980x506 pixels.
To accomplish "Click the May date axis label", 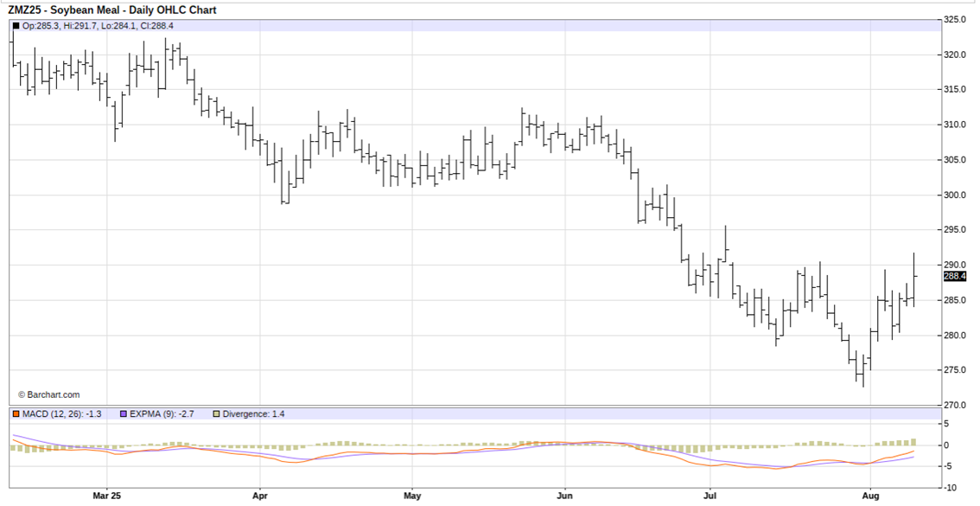I will click(412, 496).
